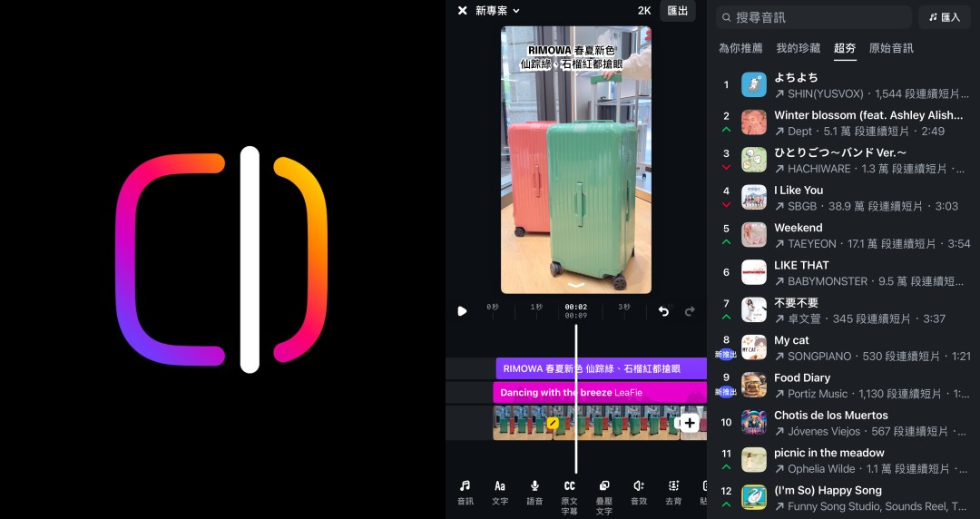Click the RIMOWA suitcase video preview
The width and height of the screenshot is (980, 519).
[575, 160]
